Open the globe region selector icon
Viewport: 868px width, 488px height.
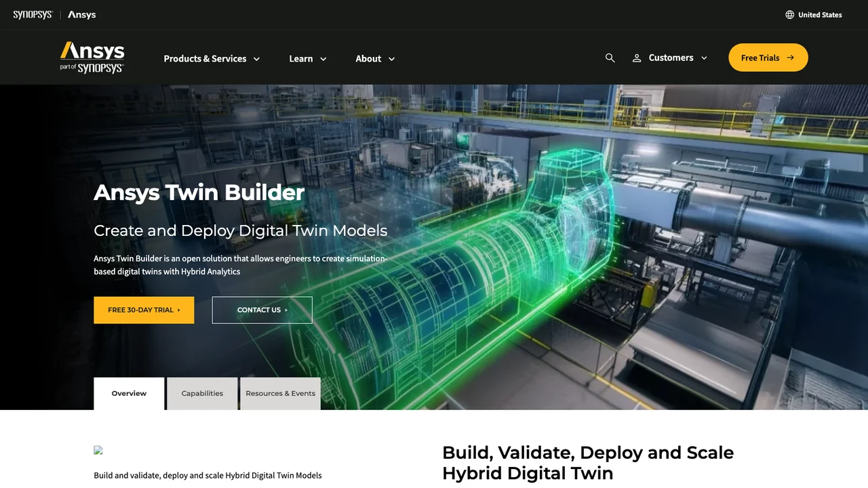(789, 15)
